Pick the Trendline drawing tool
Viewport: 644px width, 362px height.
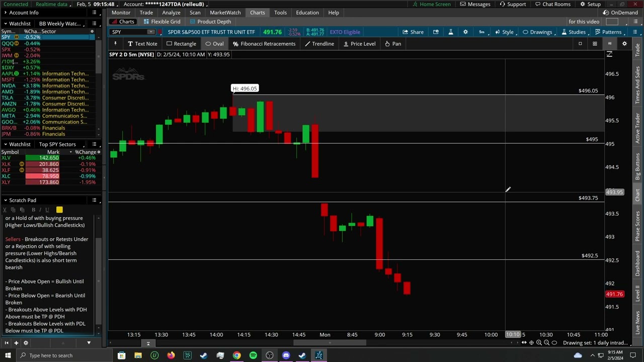pyautogui.click(x=319, y=44)
